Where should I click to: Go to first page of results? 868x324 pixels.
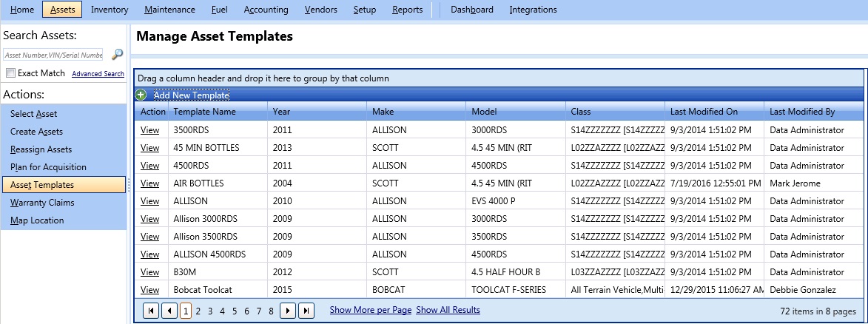(150, 311)
